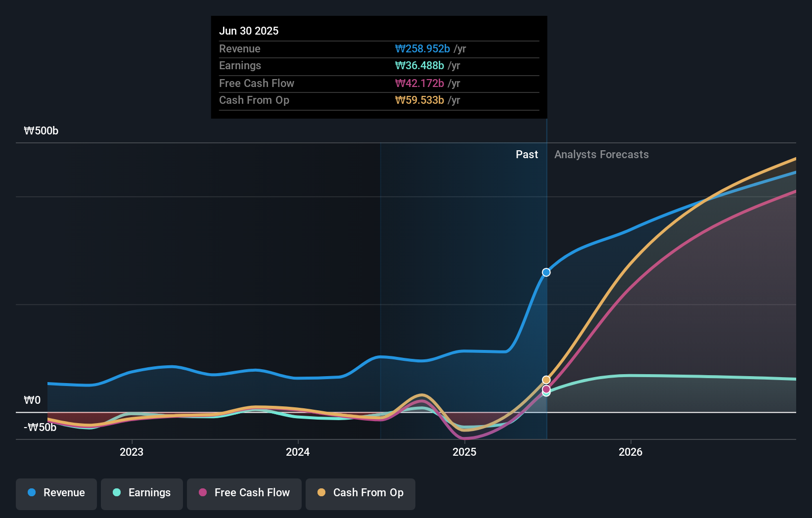Switch to the Past section of chart
Viewport: 812px width, 518px height.
tap(527, 154)
